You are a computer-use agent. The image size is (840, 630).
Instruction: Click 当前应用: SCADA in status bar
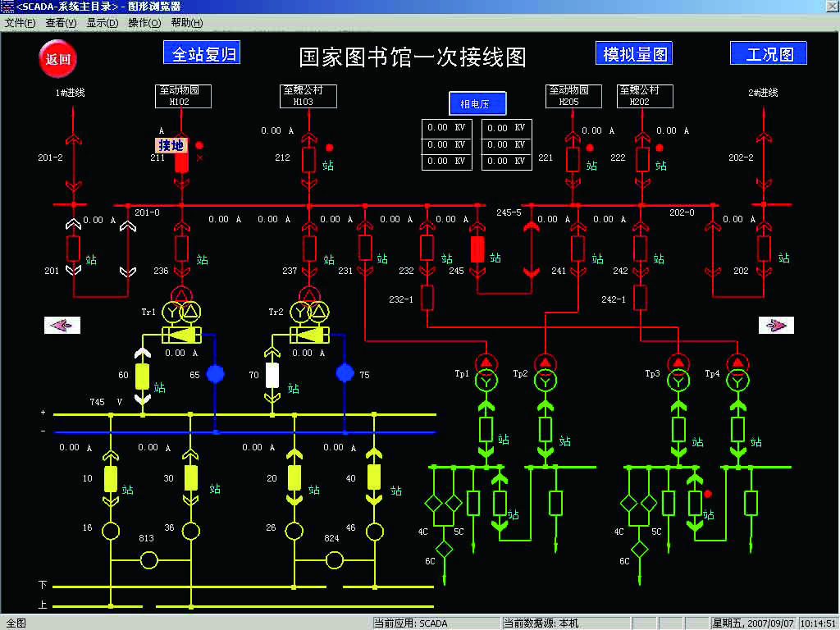coord(410,623)
